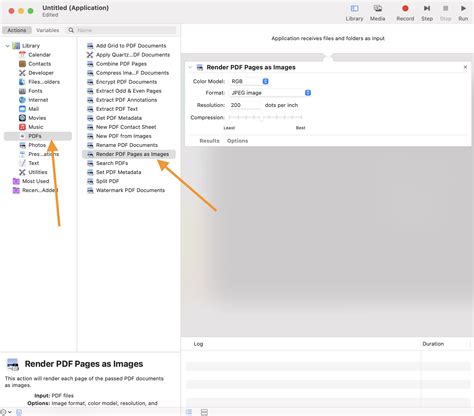Select the Presentations category

pyautogui.click(x=39, y=154)
